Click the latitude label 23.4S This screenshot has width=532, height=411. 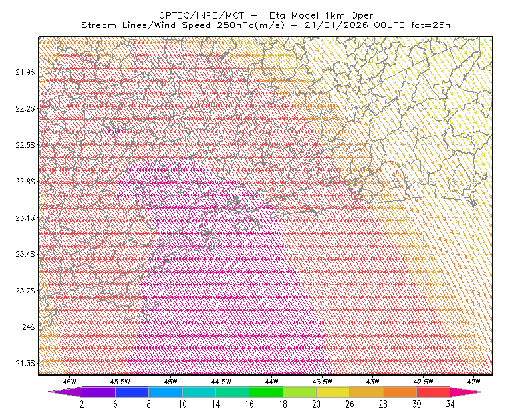25,254
